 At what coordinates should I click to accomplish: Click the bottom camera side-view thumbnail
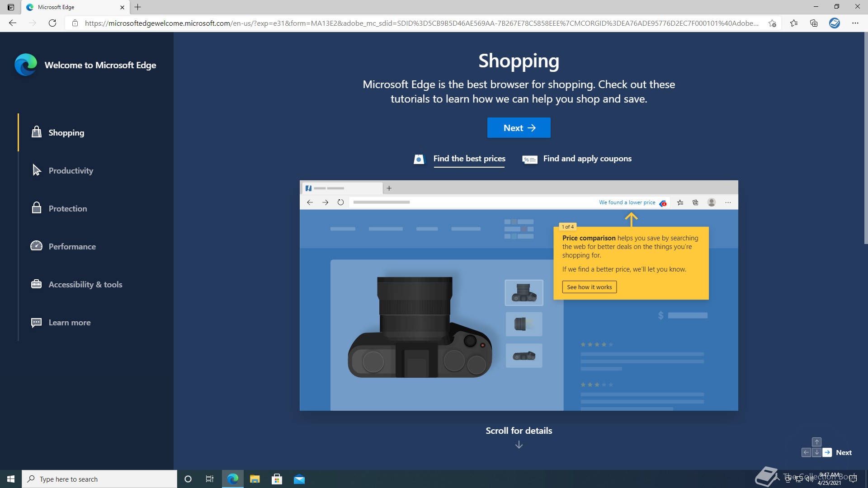(524, 356)
